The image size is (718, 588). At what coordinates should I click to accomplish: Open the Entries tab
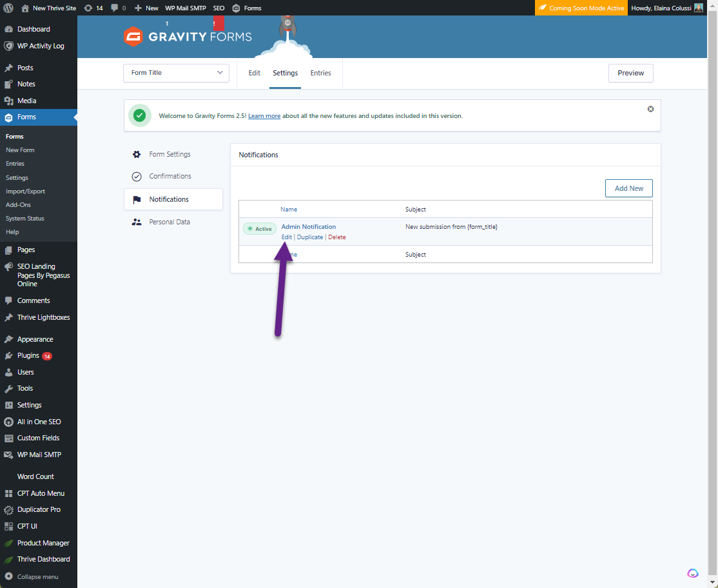(320, 73)
